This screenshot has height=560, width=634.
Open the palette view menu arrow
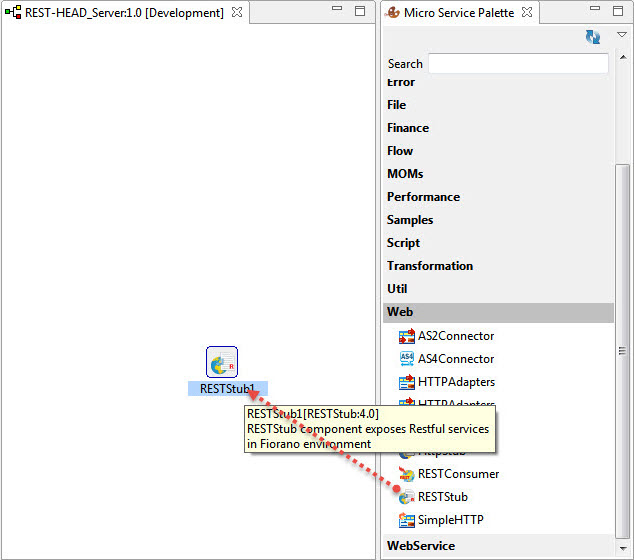click(x=621, y=35)
